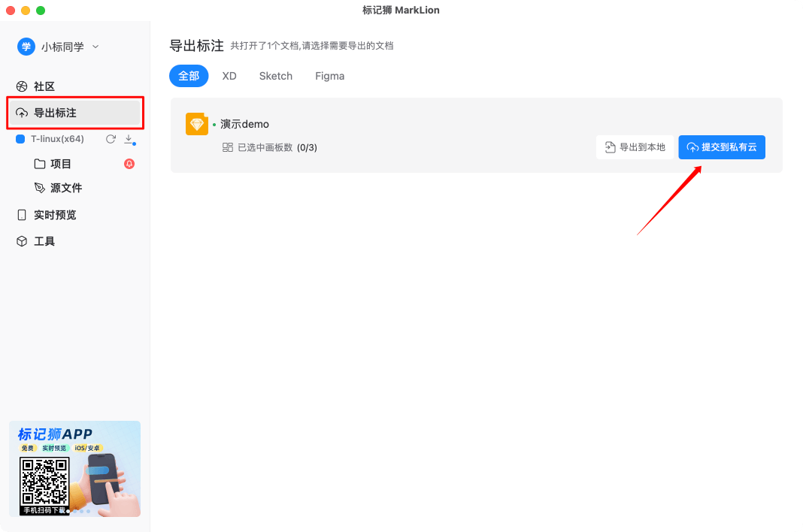The image size is (803, 532).
Task: Switch to the XD tab
Action: [229, 76]
